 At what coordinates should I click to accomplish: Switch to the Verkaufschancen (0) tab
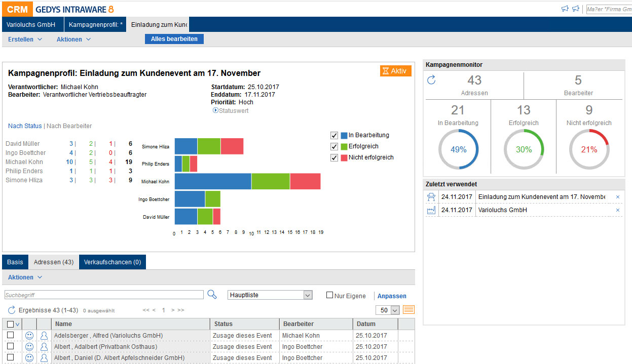tap(112, 262)
